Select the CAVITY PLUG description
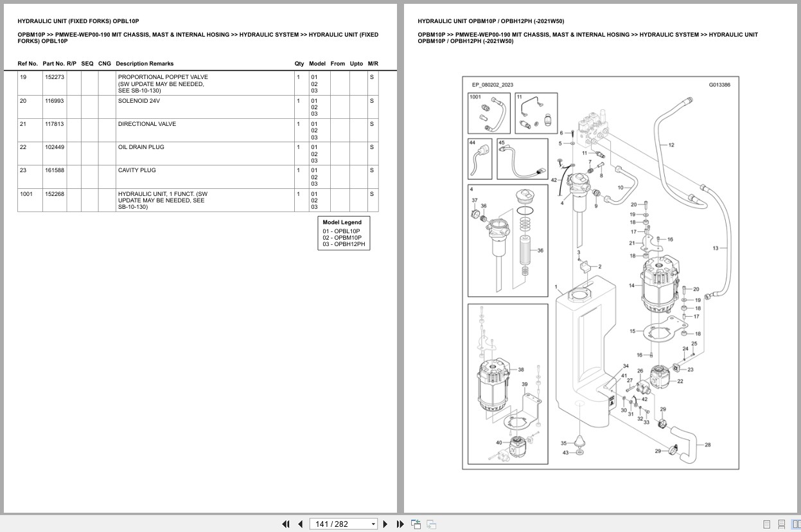The height and width of the screenshot is (532, 801). pyautogui.click(x=137, y=170)
